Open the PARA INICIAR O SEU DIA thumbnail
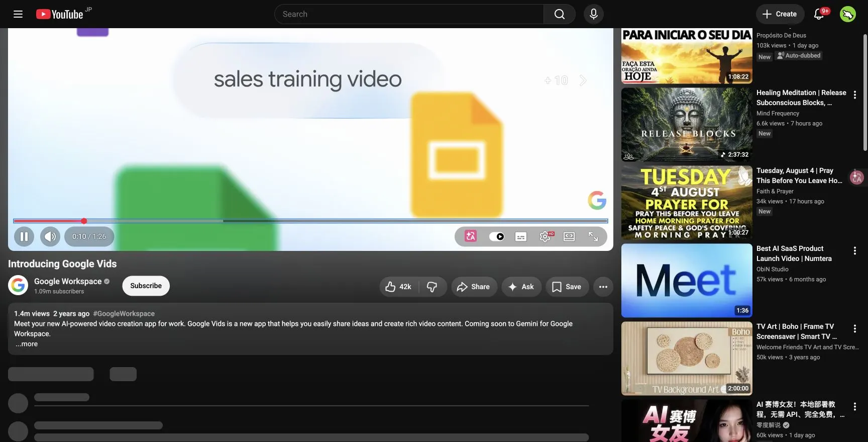Screen dimensions: 868x442 pos(687,56)
